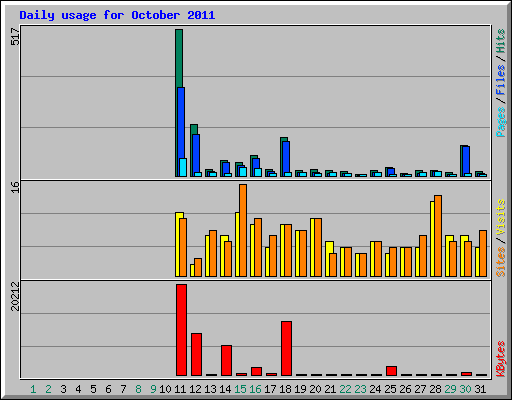Click day label 17 on x-axis
The width and height of the screenshot is (512, 400).
270,389
